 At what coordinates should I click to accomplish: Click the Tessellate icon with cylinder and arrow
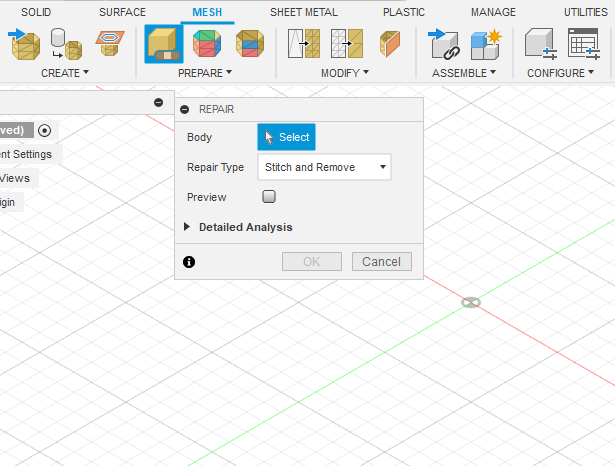(x=66, y=44)
